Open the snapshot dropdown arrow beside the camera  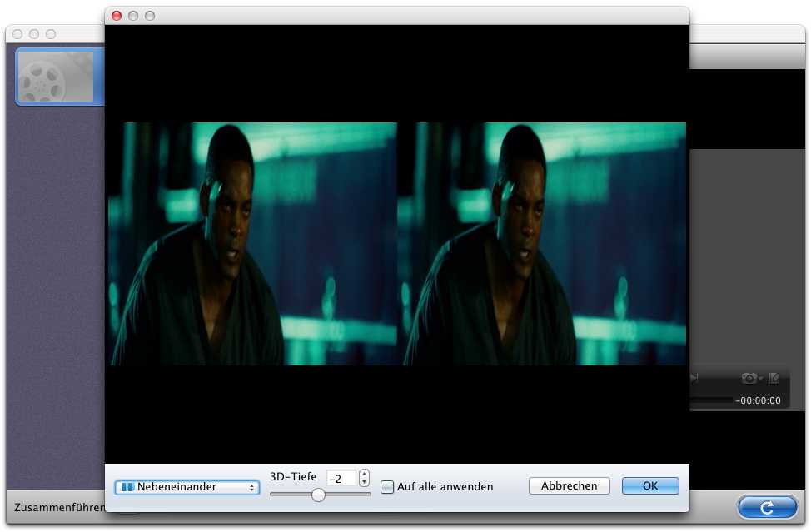tap(760, 379)
